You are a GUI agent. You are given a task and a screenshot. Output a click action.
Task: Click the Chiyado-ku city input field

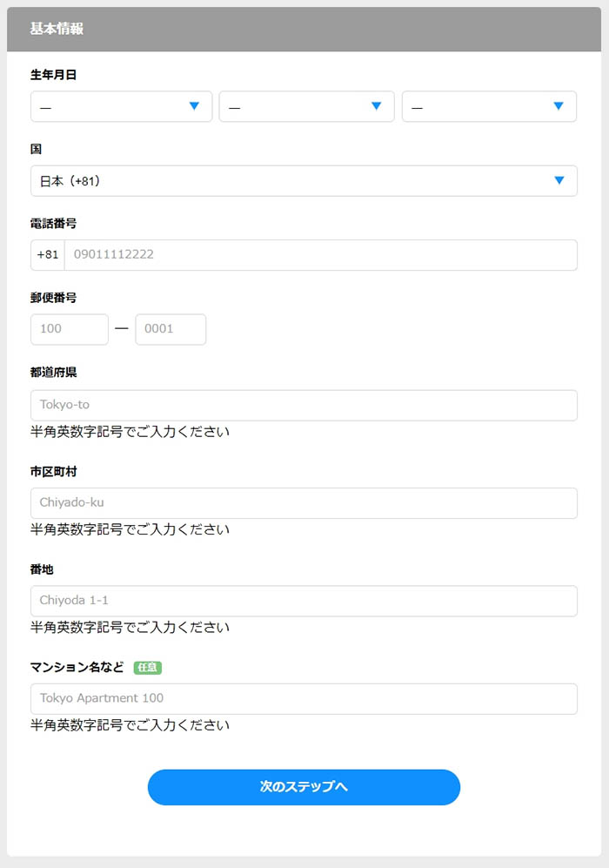click(303, 502)
